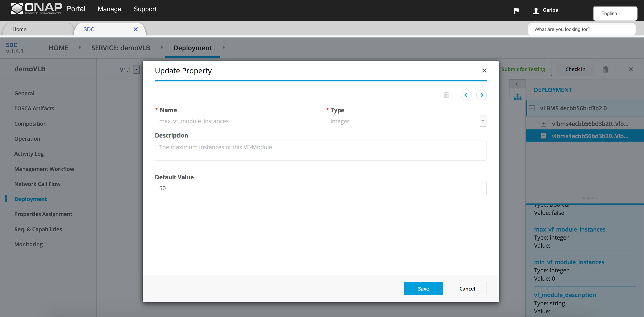Screen dimensions: 644x317
Task: Go to the previous property with left arrow
Action: tap(466, 95)
